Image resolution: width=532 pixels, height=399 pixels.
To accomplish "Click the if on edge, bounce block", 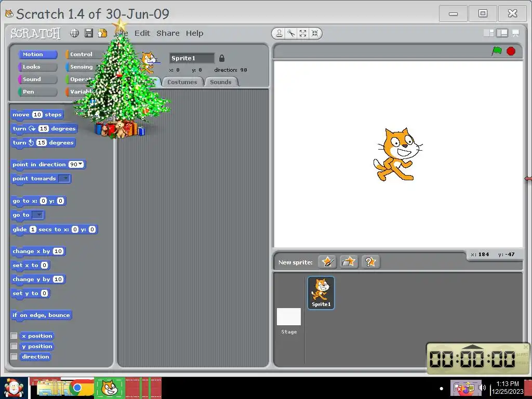I will 41,315.
